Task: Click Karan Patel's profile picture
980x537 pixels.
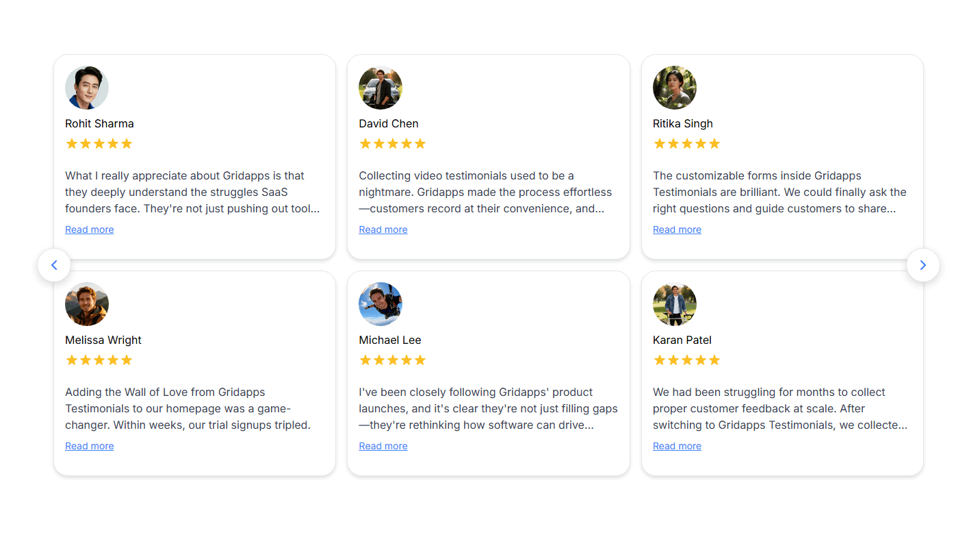Action: (x=674, y=303)
